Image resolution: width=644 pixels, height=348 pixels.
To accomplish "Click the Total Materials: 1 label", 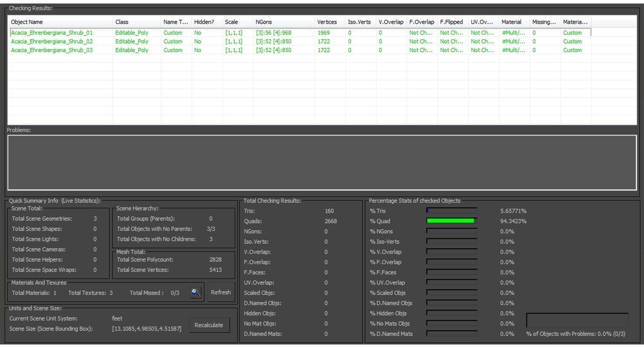I will pos(34,293).
